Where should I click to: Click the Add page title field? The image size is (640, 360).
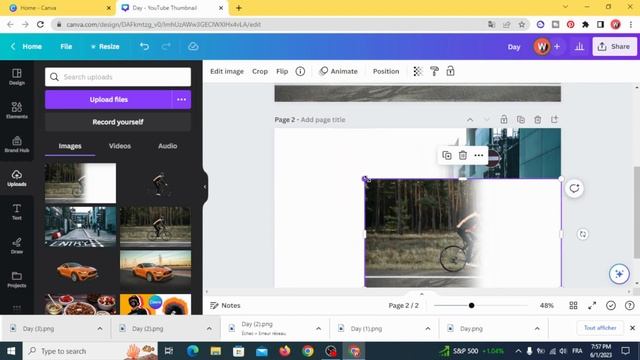tap(323, 120)
